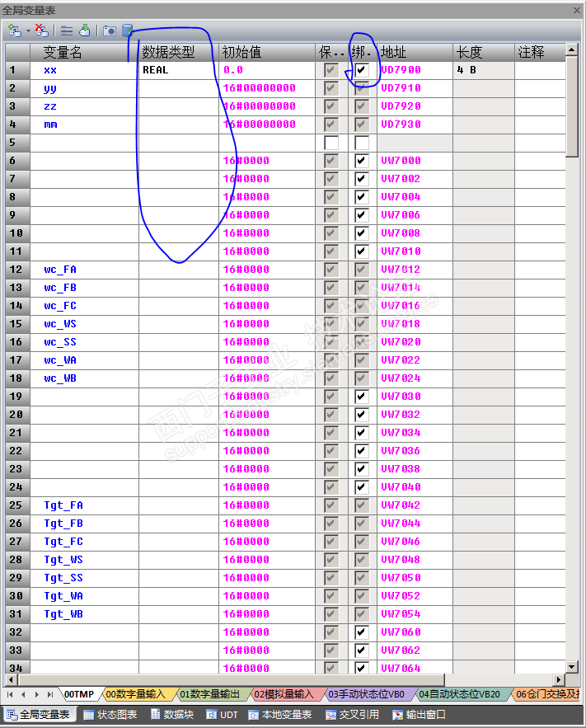The image size is (586, 728).
Task: Click the green arrow tag import icon
Action: point(85,31)
